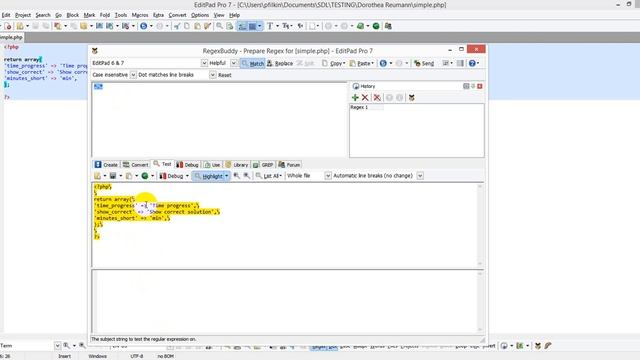The image size is (640, 360).
Task: Click the vertical scrollbar of the test subject
Action: pyautogui.click(x=480, y=225)
